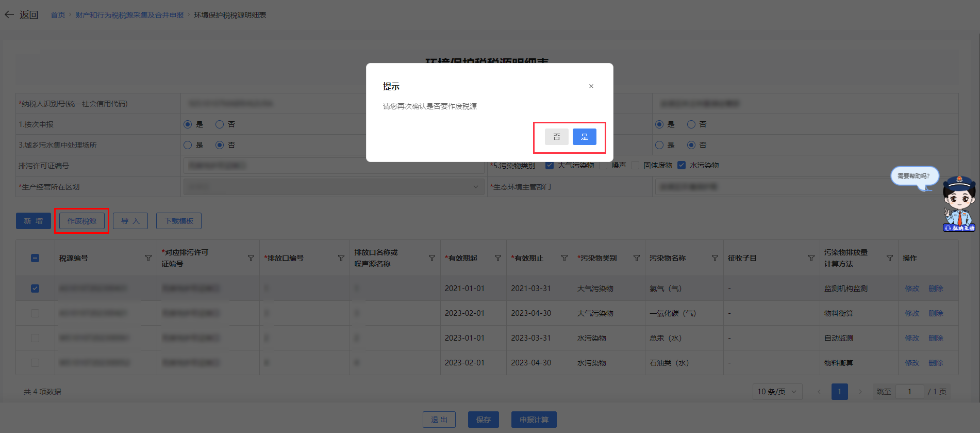This screenshot has width=980, height=433.
Task: Click filter icon on 污染物类别 column
Action: pos(637,258)
